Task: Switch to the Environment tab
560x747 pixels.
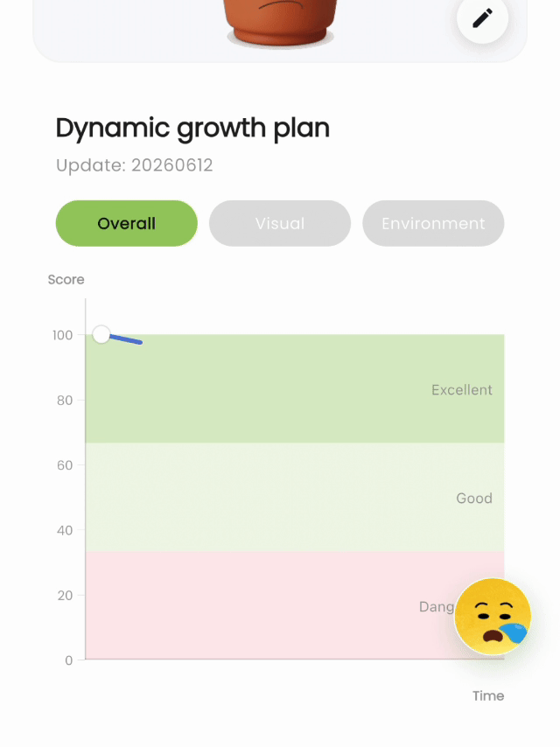Action: pyautogui.click(x=433, y=223)
